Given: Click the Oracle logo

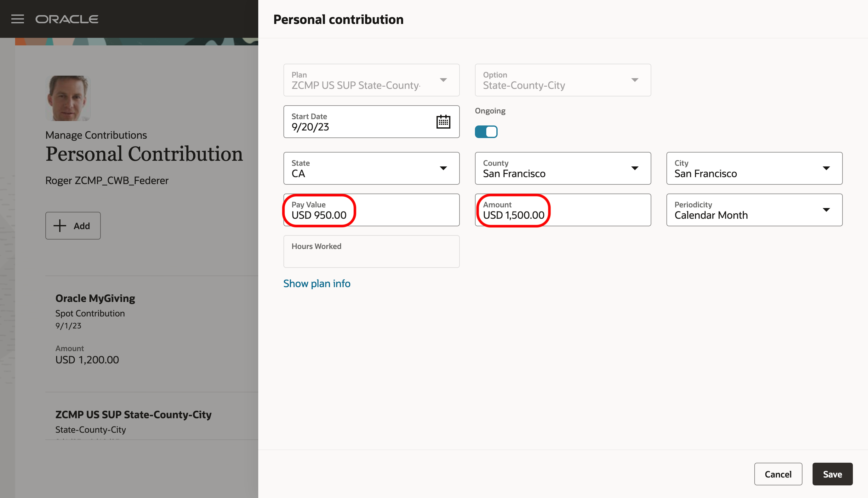Looking at the screenshot, I should point(67,19).
